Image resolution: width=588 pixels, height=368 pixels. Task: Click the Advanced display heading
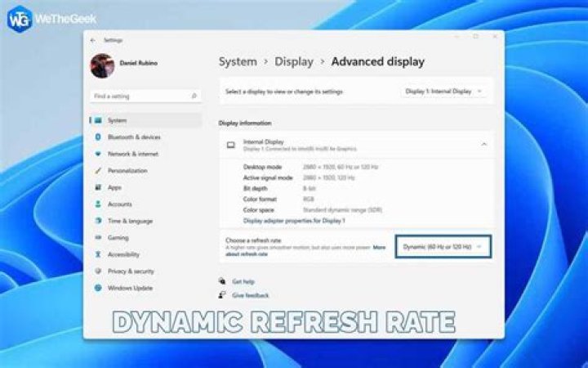(x=377, y=61)
